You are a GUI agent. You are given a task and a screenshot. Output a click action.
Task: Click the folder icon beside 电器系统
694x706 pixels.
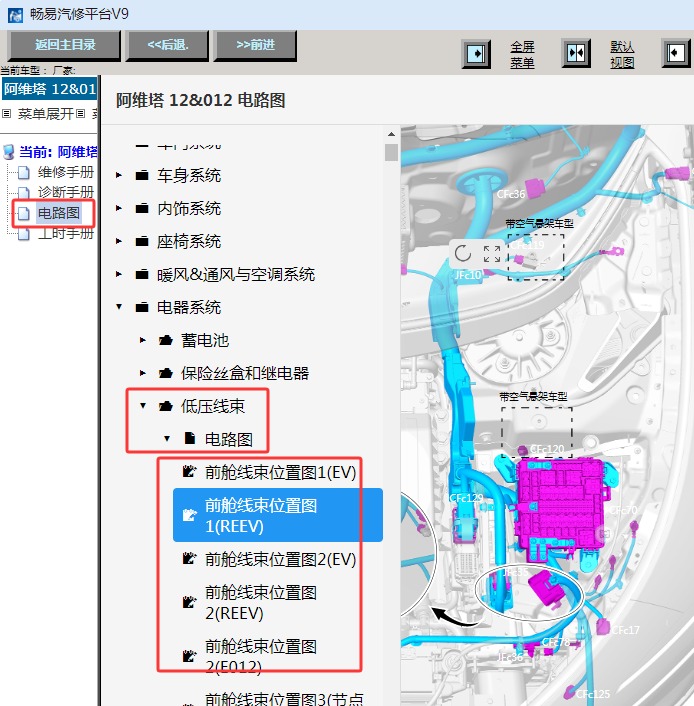click(x=142, y=307)
